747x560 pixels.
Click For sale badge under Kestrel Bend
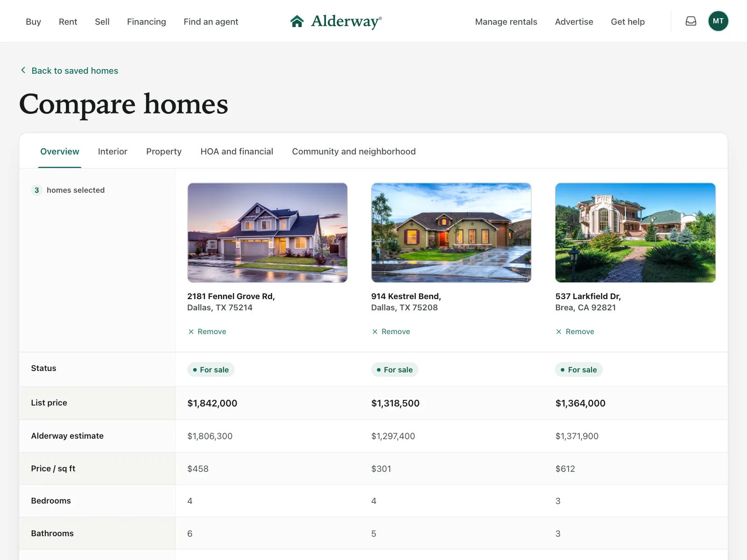coord(395,370)
